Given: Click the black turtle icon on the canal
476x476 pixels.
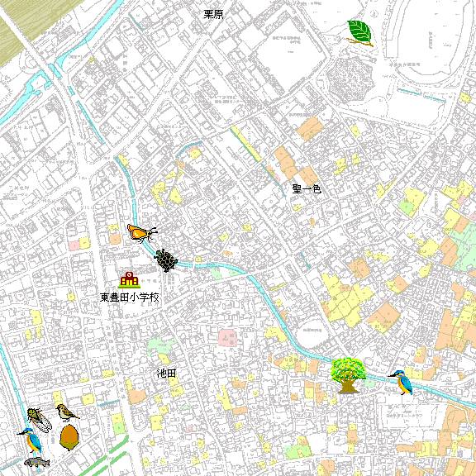Looking at the screenshot, I should pyautogui.click(x=166, y=260).
